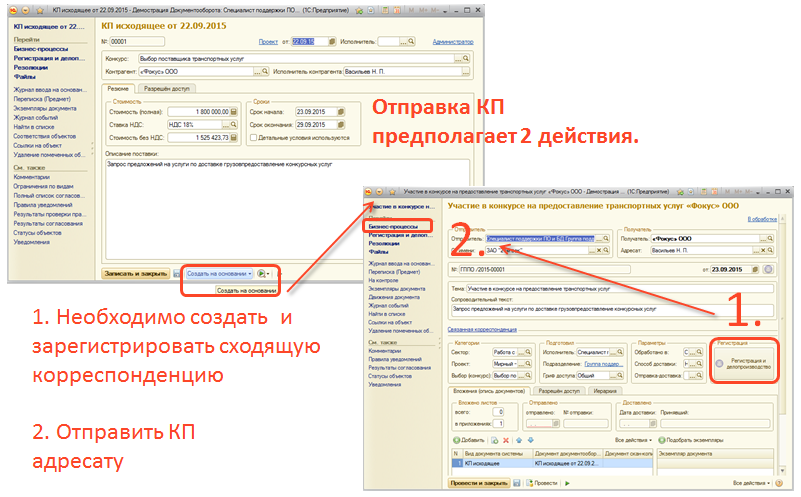
Task: Click the calendar icon next to Срок начала
Action: (342, 111)
